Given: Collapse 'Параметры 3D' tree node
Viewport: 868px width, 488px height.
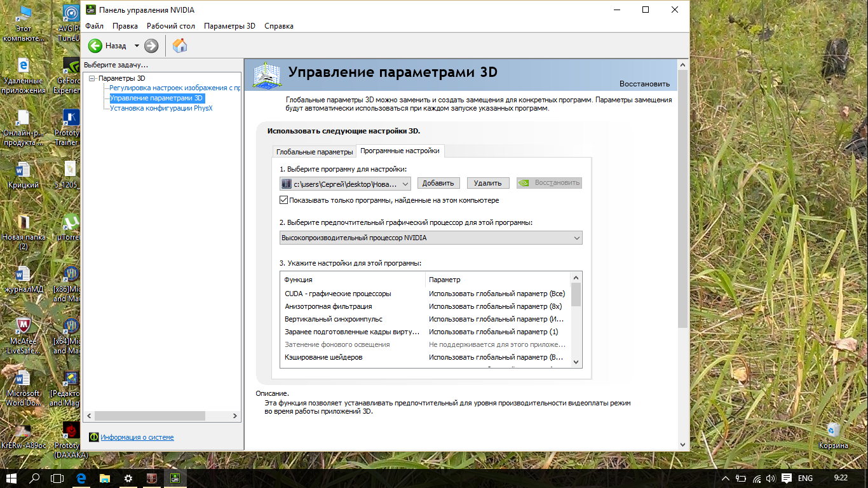Looking at the screenshot, I should pos(92,78).
